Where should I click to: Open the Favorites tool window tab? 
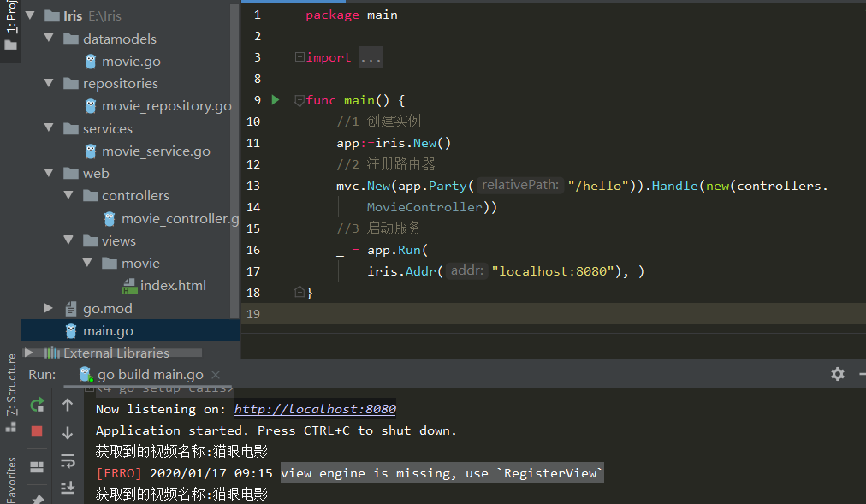(x=10, y=480)
